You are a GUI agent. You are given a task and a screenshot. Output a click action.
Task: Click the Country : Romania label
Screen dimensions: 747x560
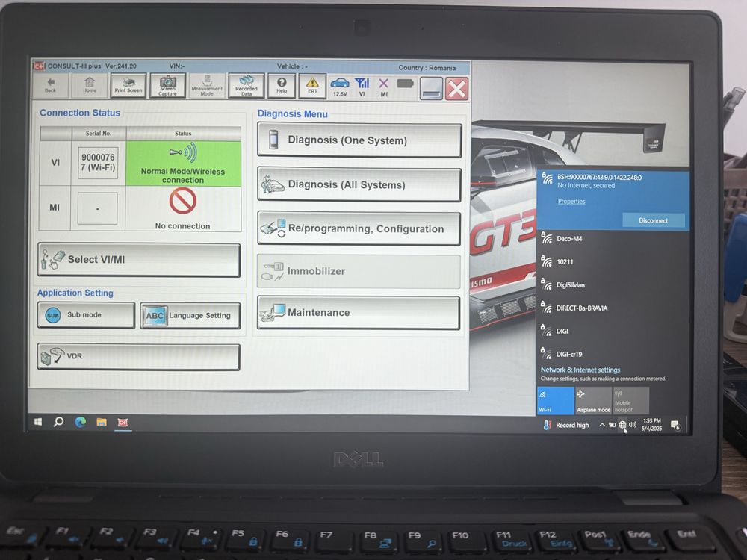[x=427, y=68]
